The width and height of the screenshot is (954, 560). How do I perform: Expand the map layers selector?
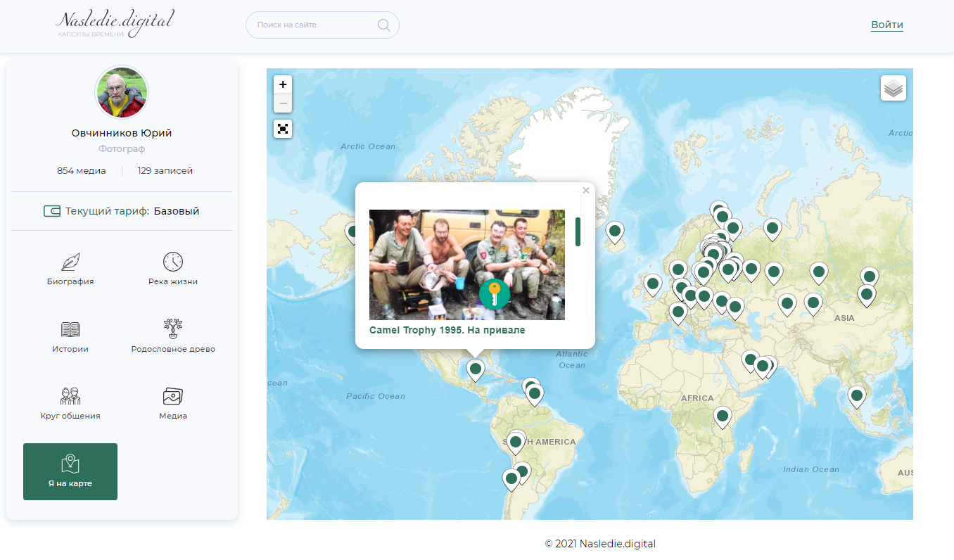point(893,89)
